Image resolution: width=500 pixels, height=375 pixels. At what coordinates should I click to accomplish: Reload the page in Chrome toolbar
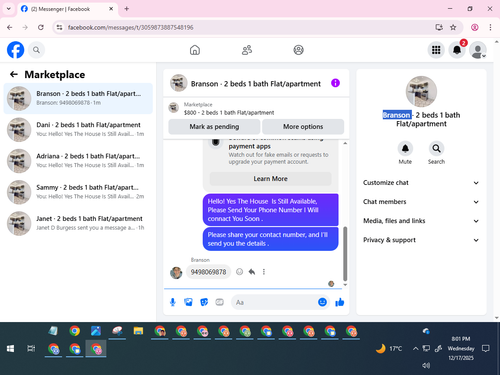click(41, 27)
